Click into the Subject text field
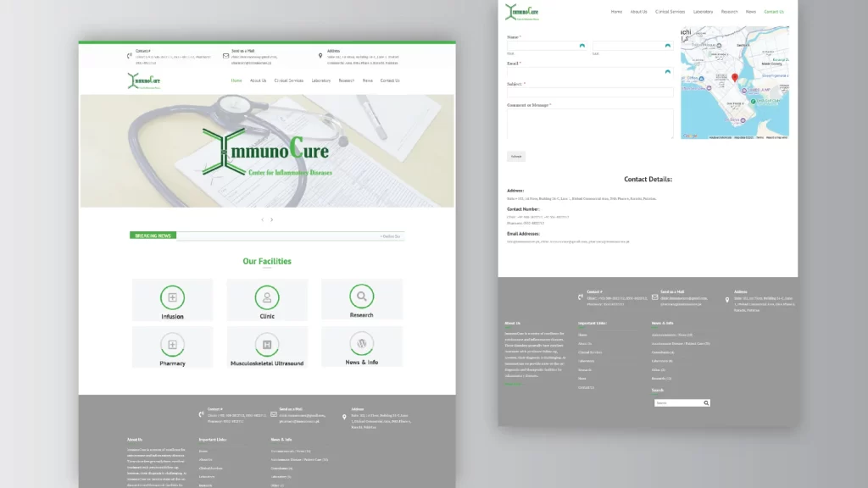This screenshot has width=868, height=488. [590, 91]
